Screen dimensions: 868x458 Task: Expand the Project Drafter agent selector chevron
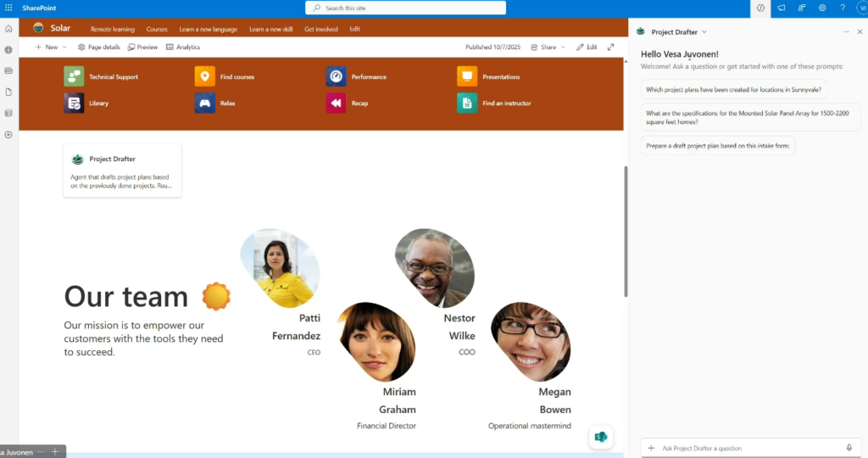point(704,32)
